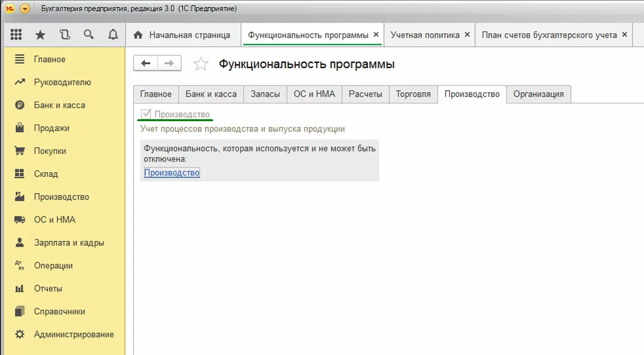The image size is (644, 355).
Task: Click the home icon on Начальная страница tab
Action: click(138, 35)
